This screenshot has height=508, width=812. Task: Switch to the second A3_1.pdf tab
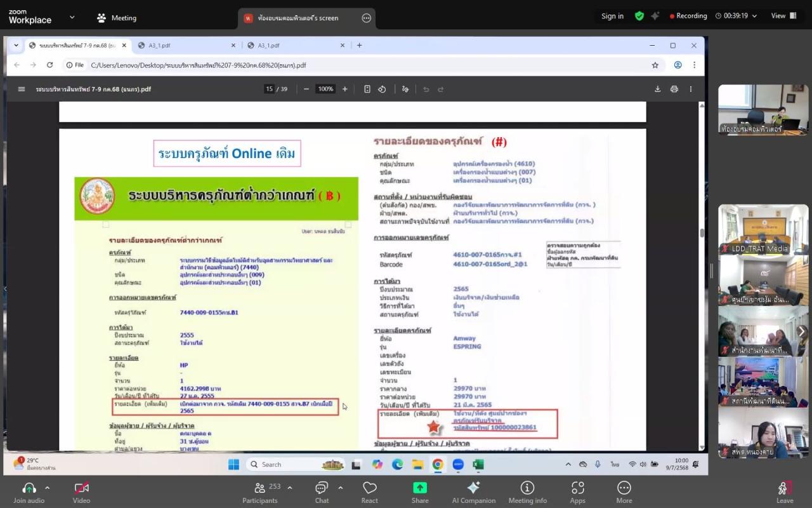[x=296, y=45]
